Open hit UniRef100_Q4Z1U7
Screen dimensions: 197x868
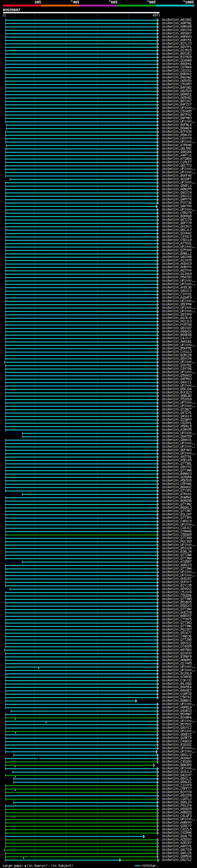[x=177, y=775]
